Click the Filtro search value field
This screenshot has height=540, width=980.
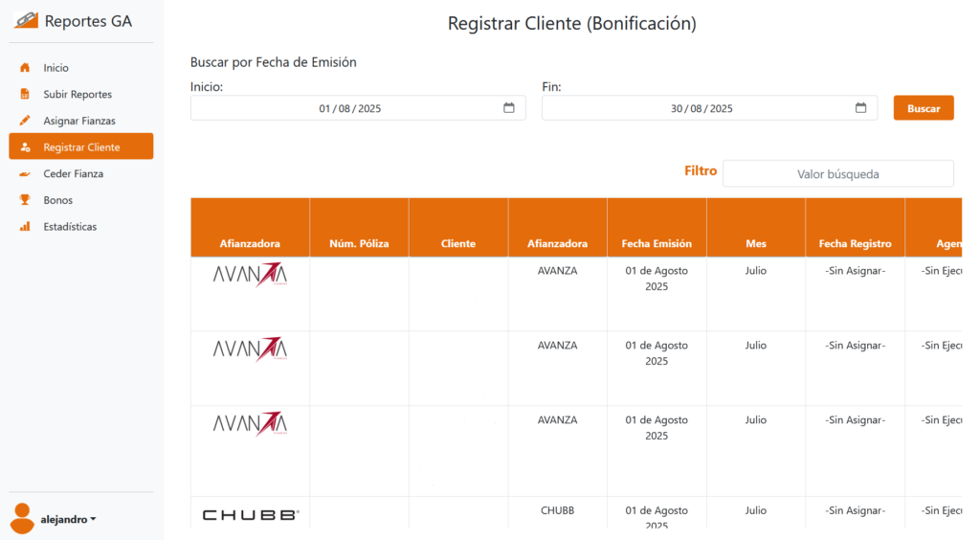[837, 174]
